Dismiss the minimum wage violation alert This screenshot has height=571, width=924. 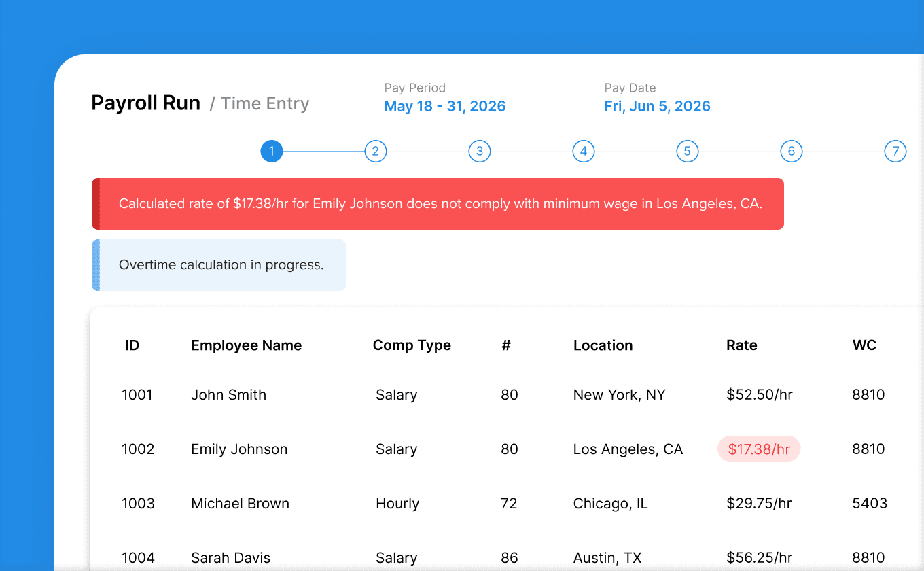pyautogui.click(x=438, y=203)
